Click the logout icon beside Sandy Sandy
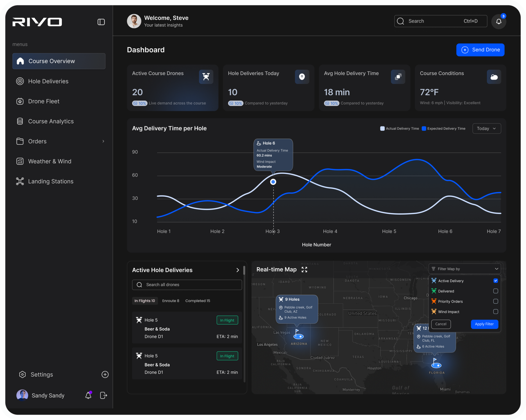 [103, 395]
